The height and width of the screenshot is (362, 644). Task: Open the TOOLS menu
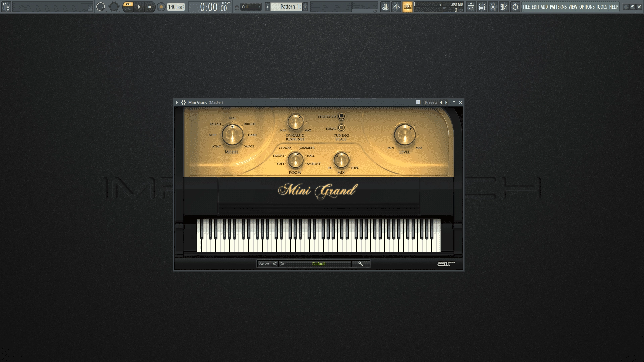(x=602, y=7)
